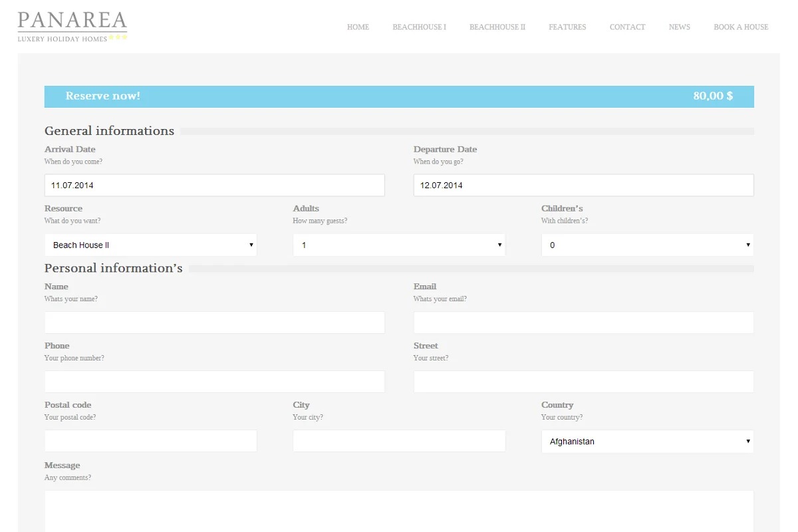Viewport: 798px width, 532px height.
Task: Click the Panarea logo
Action: coord(72,27)
